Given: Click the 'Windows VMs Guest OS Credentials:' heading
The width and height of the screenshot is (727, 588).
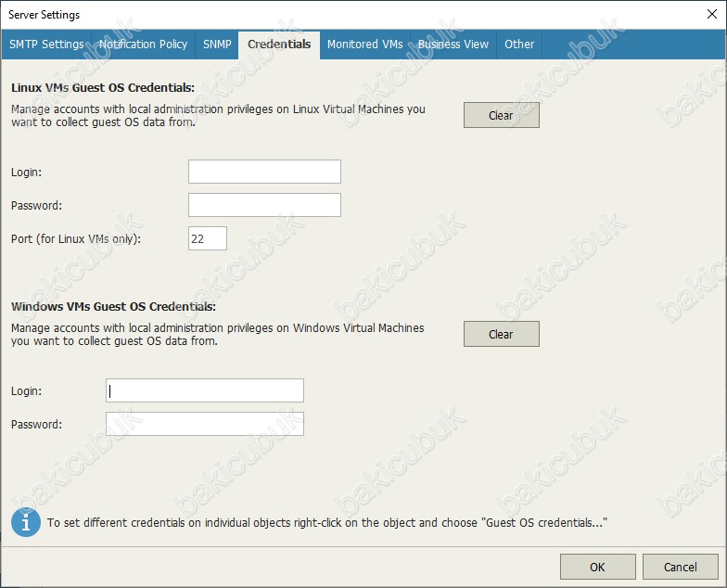Looking at the screenshot, I should pyautogui.click(x=113, y=306).
